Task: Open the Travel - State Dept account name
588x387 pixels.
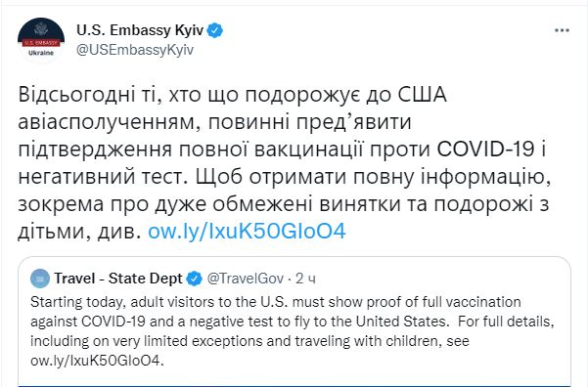Action: coord(118,279)
